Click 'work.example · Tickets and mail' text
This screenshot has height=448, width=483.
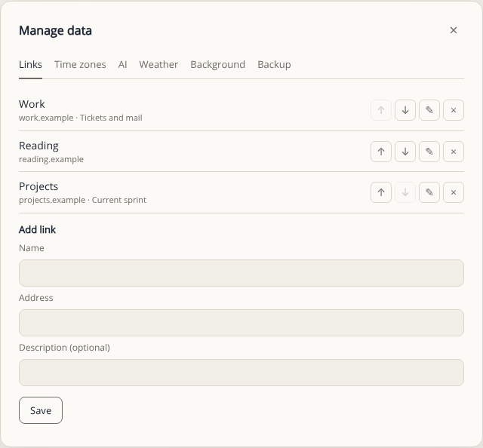(81, 118)
